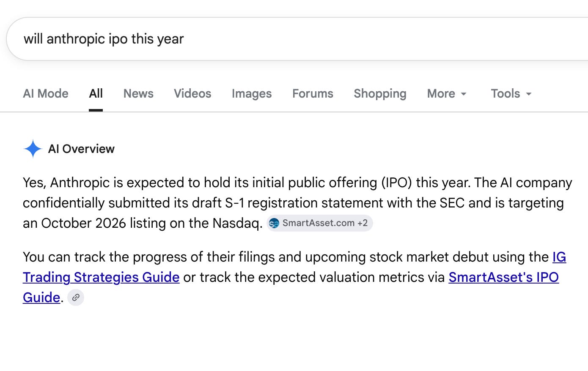The width and height of the screenshot is (588, 371).
Task: Click the SmartAsset favicon in source chip
Action: point(274,223)
